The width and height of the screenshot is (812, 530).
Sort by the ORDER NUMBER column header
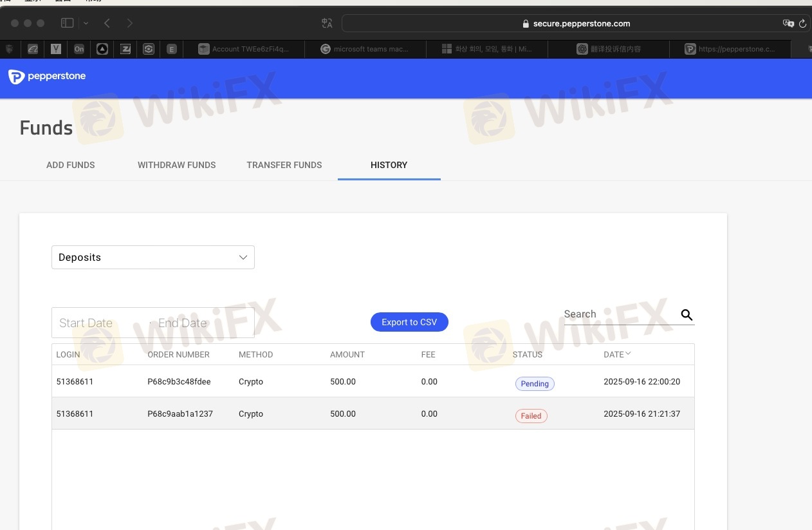click(x=178, y=354)
